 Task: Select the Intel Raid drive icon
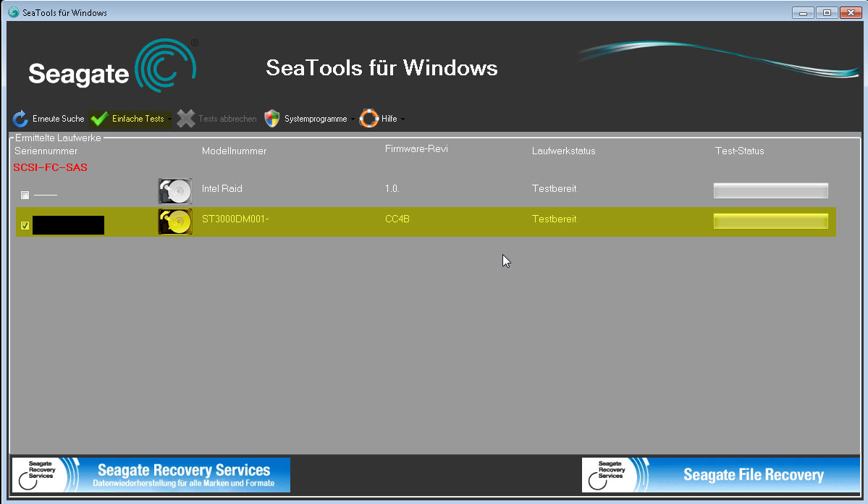tap(175, 191)
